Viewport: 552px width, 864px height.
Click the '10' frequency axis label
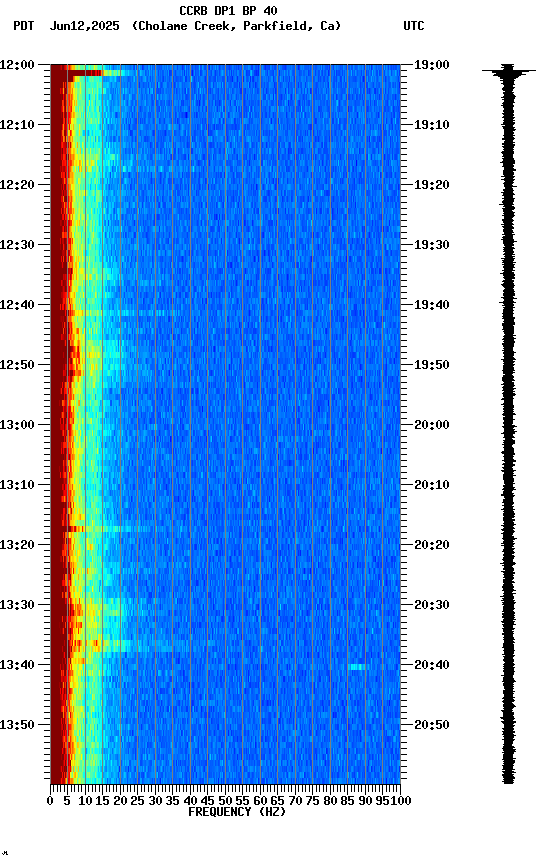point(85,801)
